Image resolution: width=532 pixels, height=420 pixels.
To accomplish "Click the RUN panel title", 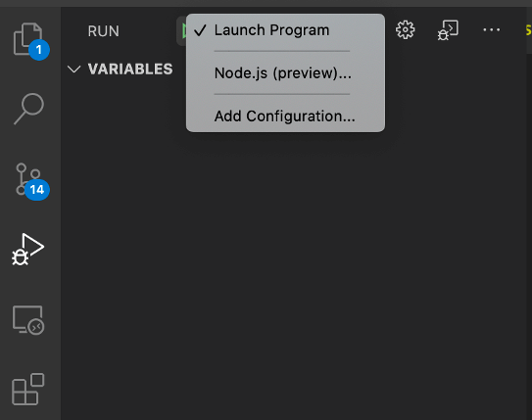I will (104, 31).
